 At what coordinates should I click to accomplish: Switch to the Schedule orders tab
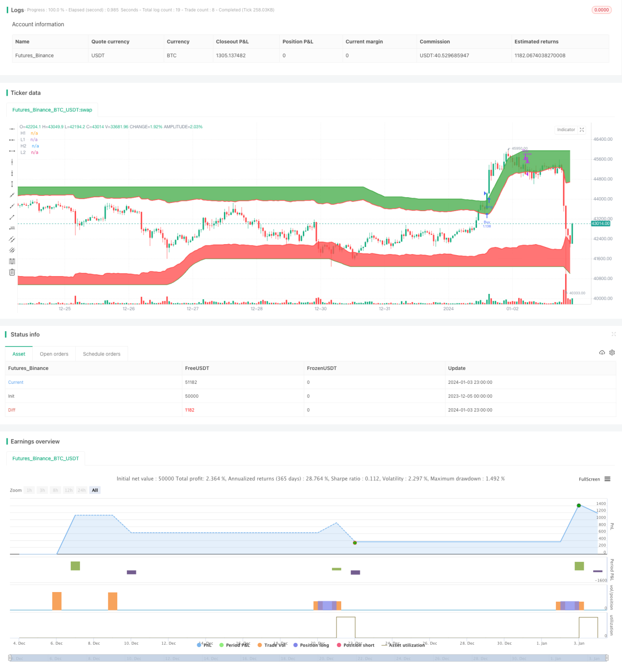pos(101,354)
